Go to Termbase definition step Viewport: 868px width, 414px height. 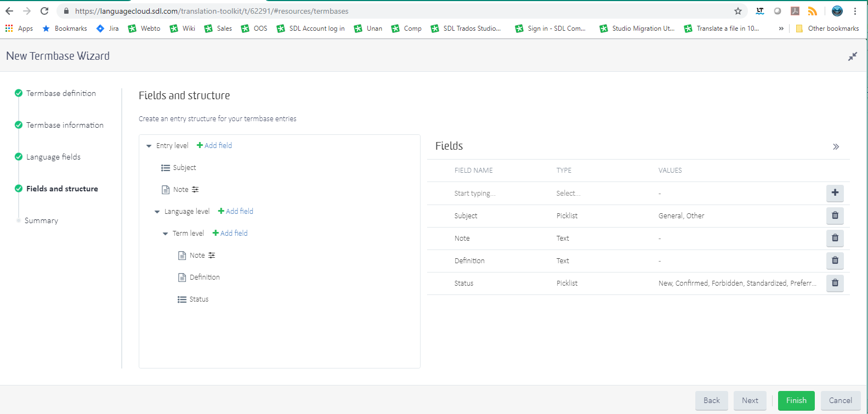tap(61, 93)
